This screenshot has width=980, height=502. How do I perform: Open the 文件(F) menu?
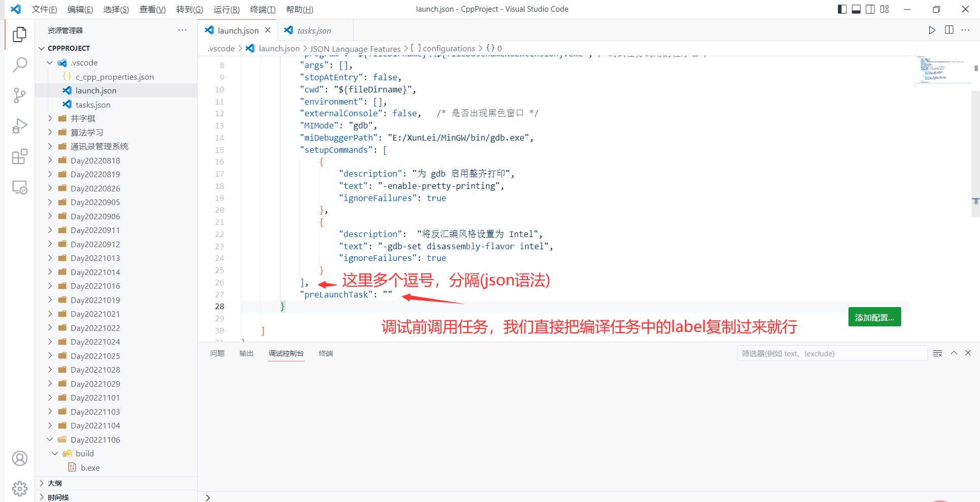point(44,9)
